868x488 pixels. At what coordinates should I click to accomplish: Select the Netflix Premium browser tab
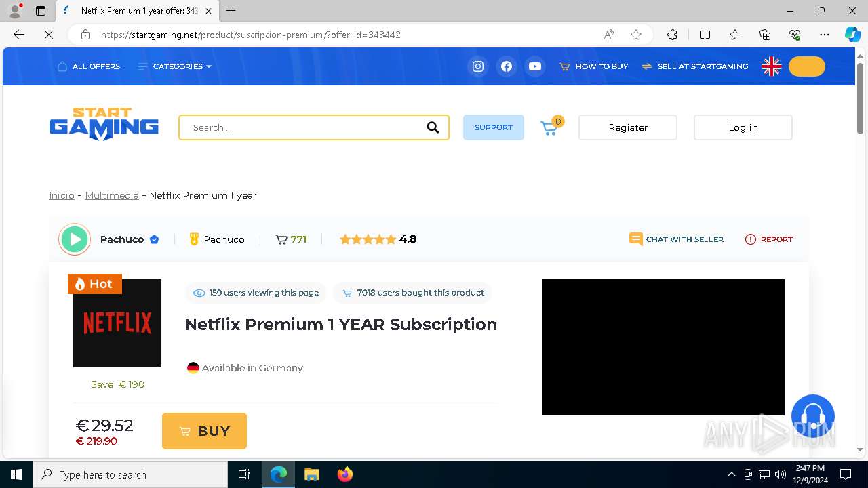point(138,11)
